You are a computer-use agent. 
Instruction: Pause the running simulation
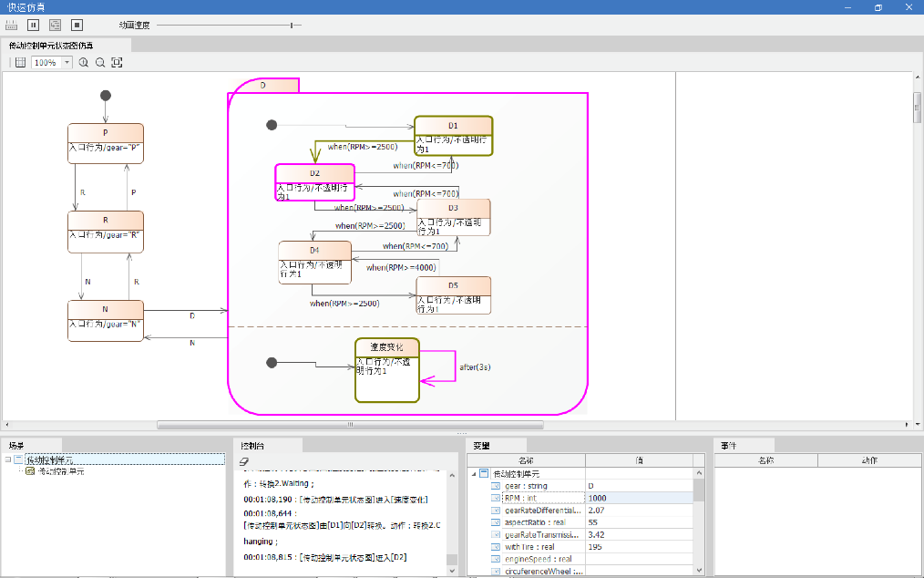(x=33, y=25)
